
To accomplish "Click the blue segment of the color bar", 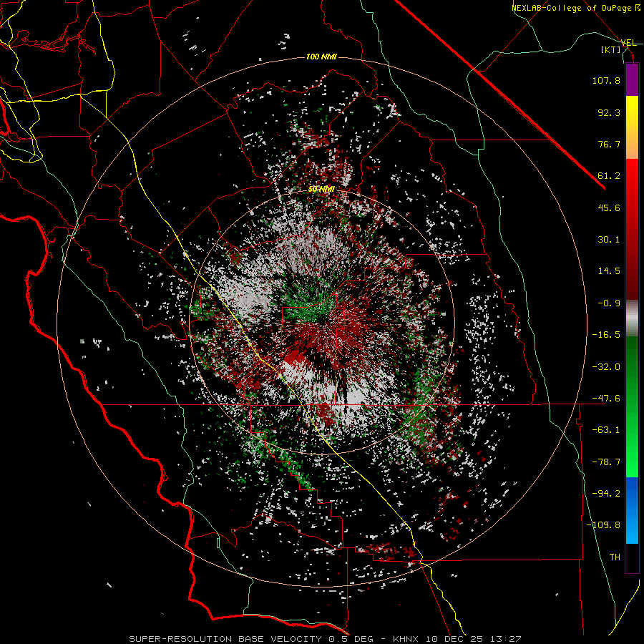I will pyautogui.click(x=632, y=510).
